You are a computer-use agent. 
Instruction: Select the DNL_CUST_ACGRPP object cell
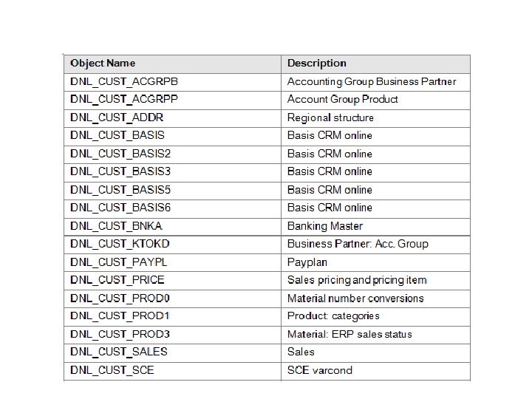point(124,99)
